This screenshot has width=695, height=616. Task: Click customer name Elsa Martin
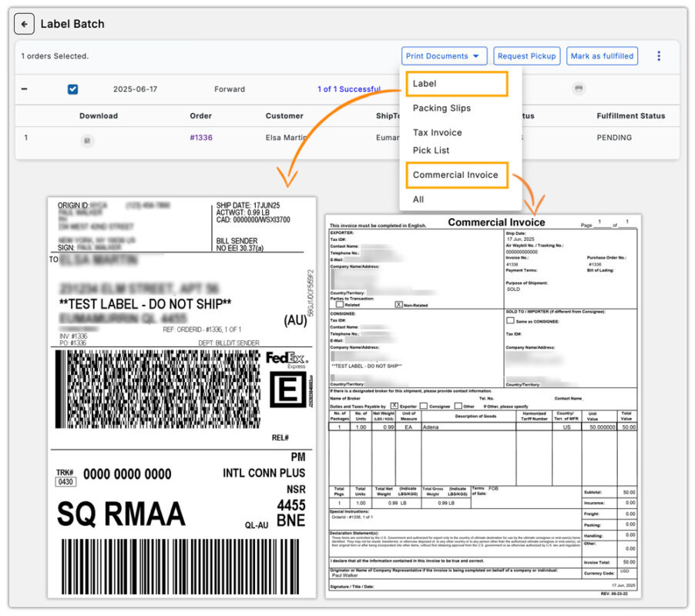tap(287, 137)
